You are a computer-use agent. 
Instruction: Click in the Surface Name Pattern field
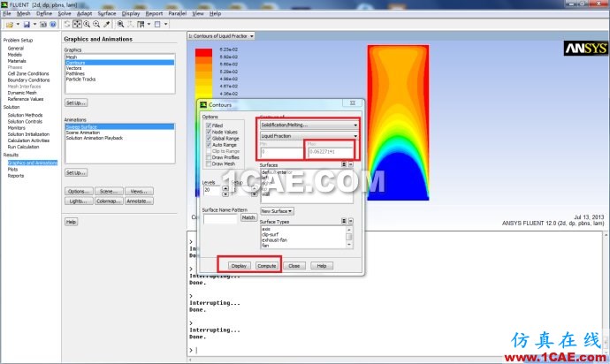pos(220,218)
